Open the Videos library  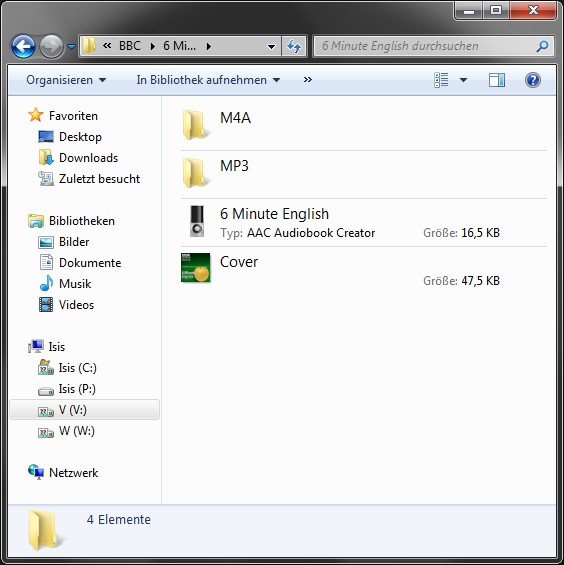point(76,305)
